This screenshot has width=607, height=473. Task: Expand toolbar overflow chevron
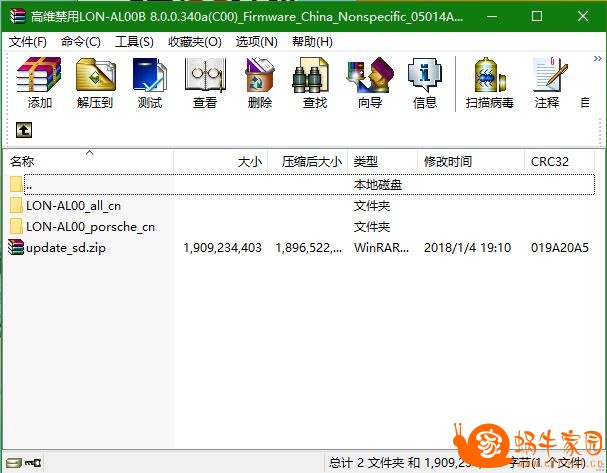coord(598,58)
